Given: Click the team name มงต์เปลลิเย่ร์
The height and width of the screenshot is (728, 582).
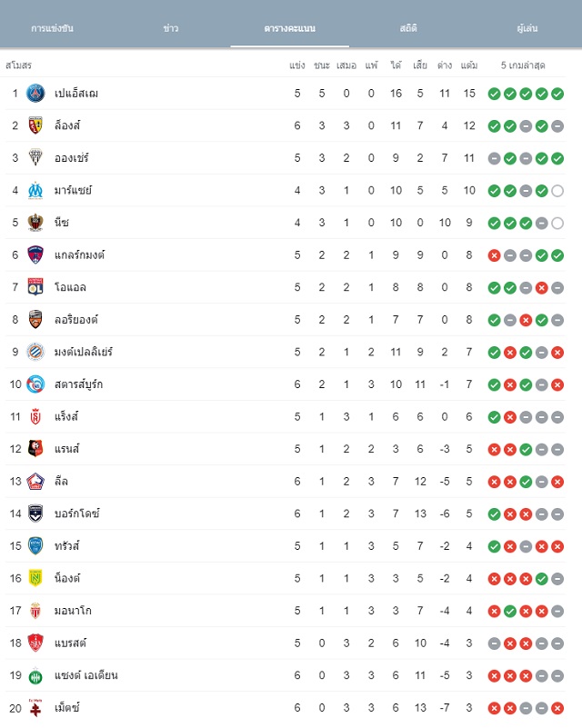Looking at the screenshot, I should [x=84, y=352].
